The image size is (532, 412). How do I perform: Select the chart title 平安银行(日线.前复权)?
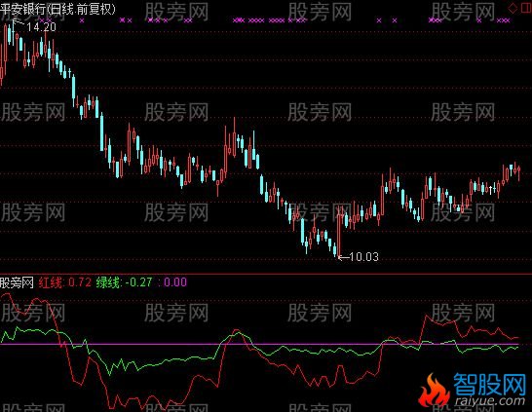(57, 9)
